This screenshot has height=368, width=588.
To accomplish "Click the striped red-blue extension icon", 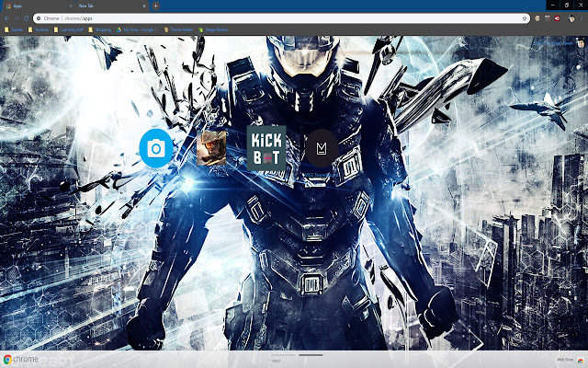I will click(548, 18).
